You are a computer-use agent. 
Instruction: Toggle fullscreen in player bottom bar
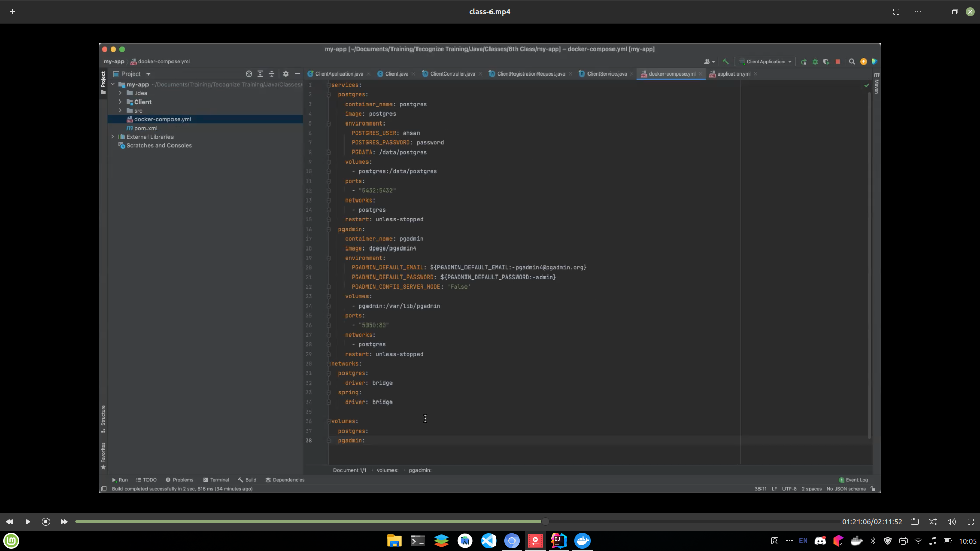pos(971,522)
